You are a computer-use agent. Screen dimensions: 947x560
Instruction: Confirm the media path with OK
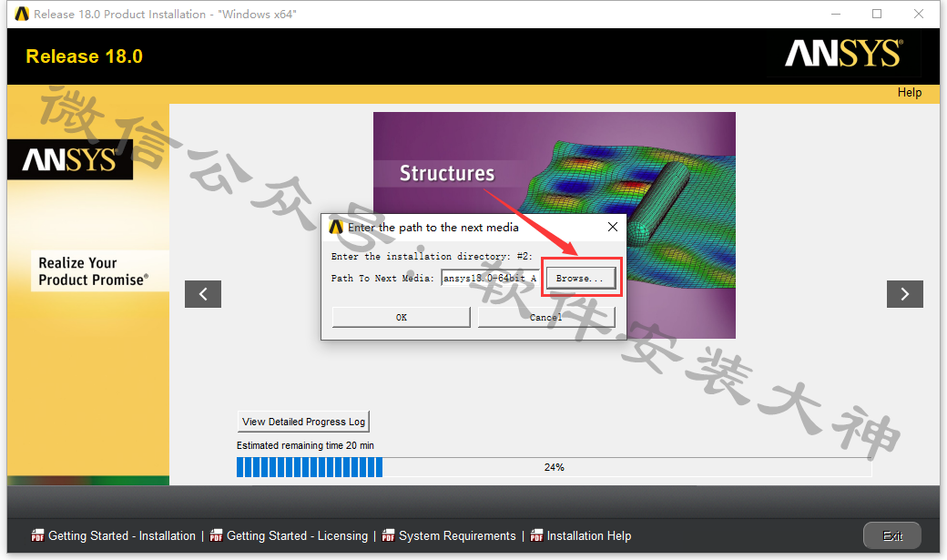point(401,317)
